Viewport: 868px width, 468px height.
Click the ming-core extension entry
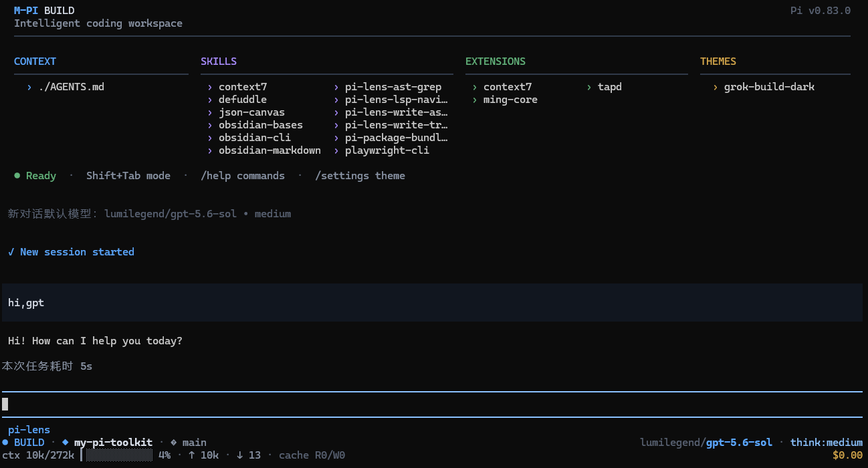pyautogui.click(x=510, y=100)
